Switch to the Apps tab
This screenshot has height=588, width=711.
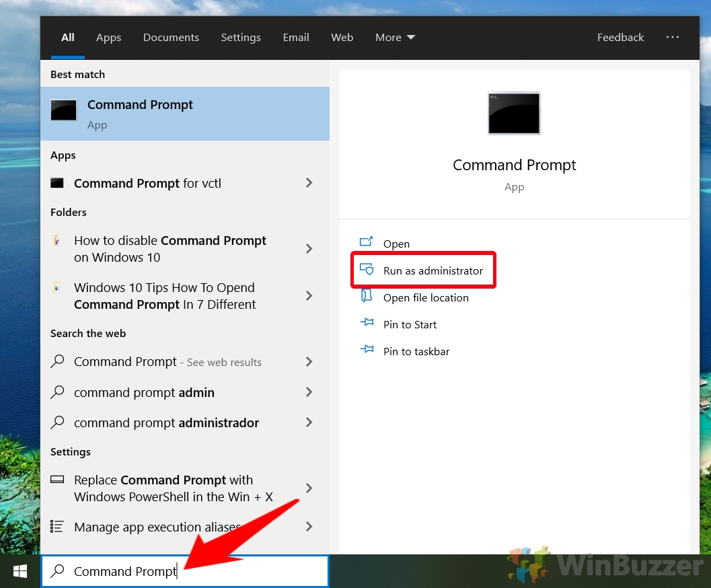click(x=108, y=38)
